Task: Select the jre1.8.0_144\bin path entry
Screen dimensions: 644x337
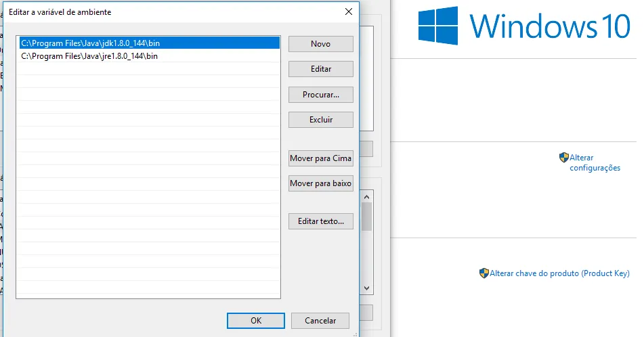Action: (x=89, y=56)
